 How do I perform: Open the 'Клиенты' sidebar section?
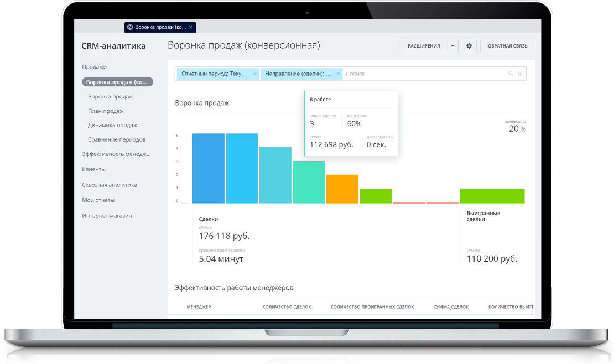point(93,169)
